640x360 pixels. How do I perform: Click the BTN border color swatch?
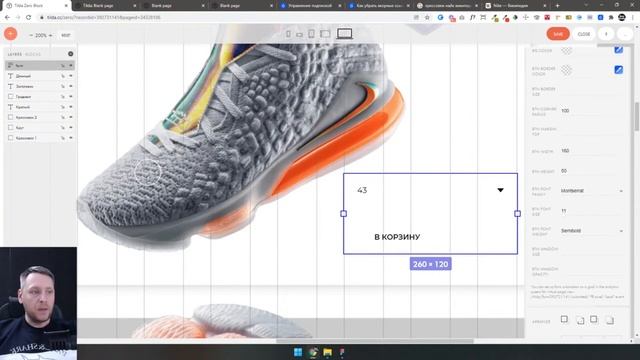click(566, 70)
